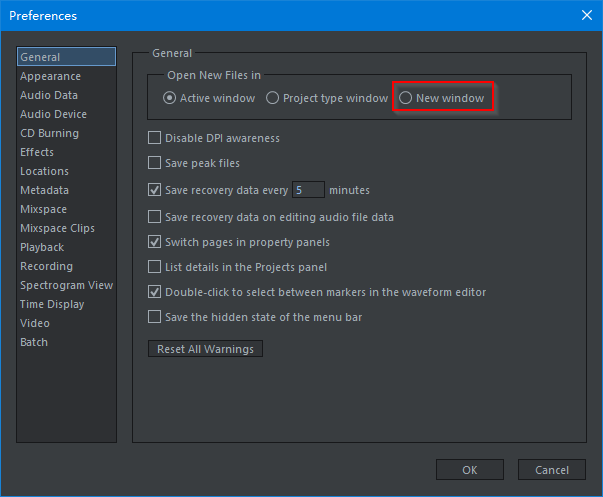The height and width of the screenshot is (497, 603).
Task: Enable Disable DPI awareness checkbox
Action: click(155, 138)
